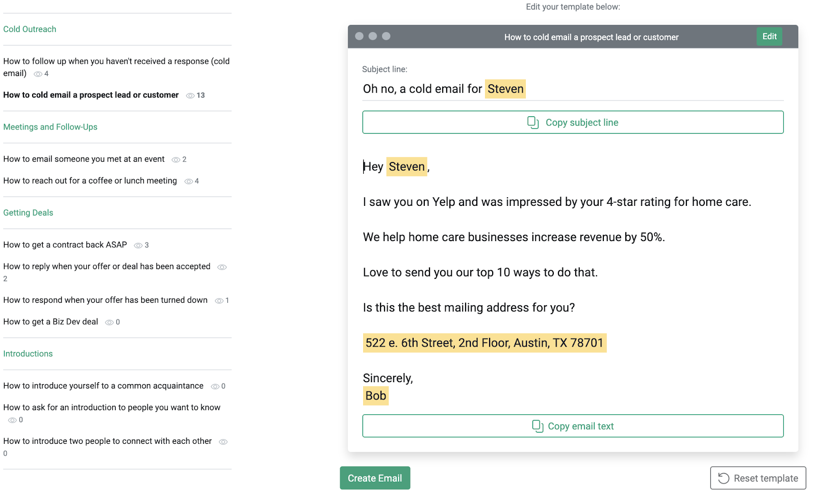The height and width of the screenshot is (504, 816).
Task: Open How to respond when offer turned down
Action: [105, 300]
